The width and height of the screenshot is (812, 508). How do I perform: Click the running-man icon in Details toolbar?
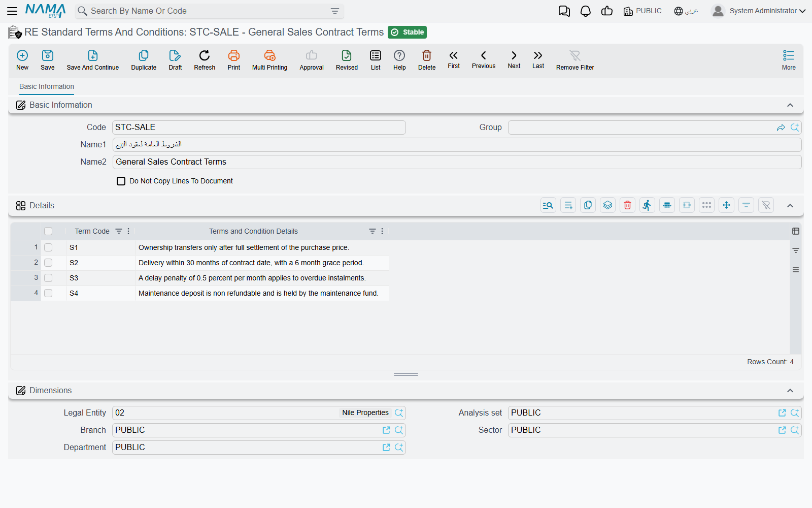(647, 205)
